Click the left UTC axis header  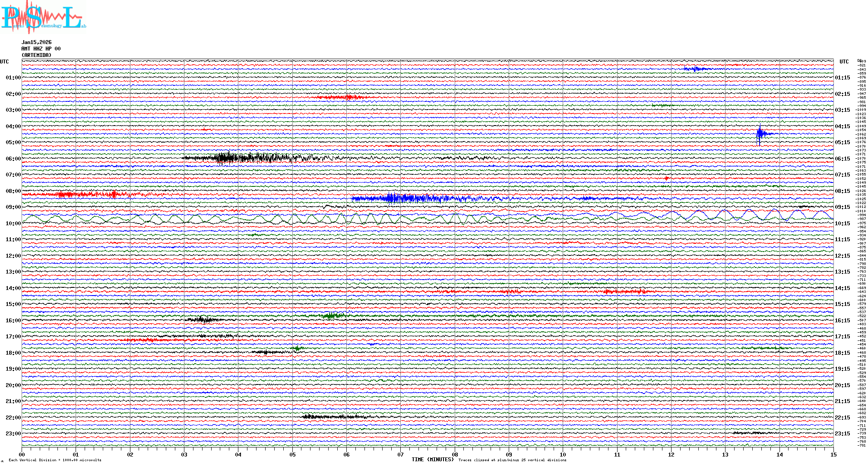pyautogui.click(x=4, y=62)
